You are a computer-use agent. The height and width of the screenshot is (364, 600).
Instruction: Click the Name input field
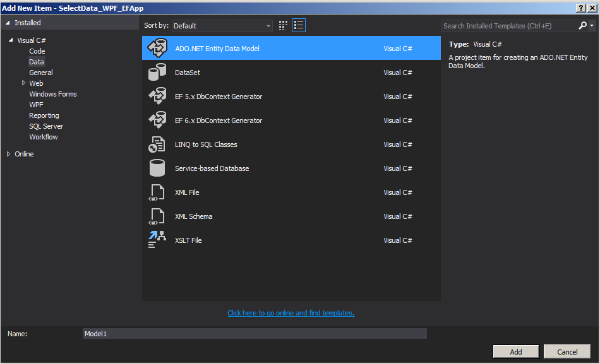(255, 333)
